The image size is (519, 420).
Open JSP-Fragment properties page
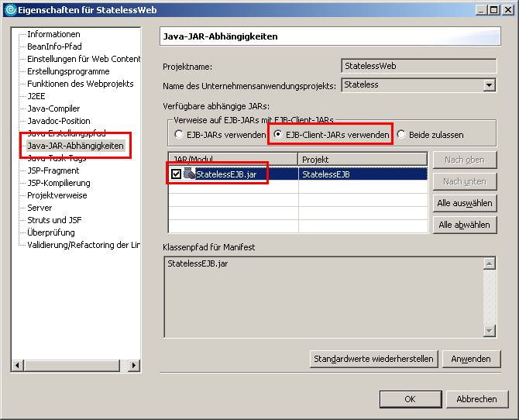53,170
